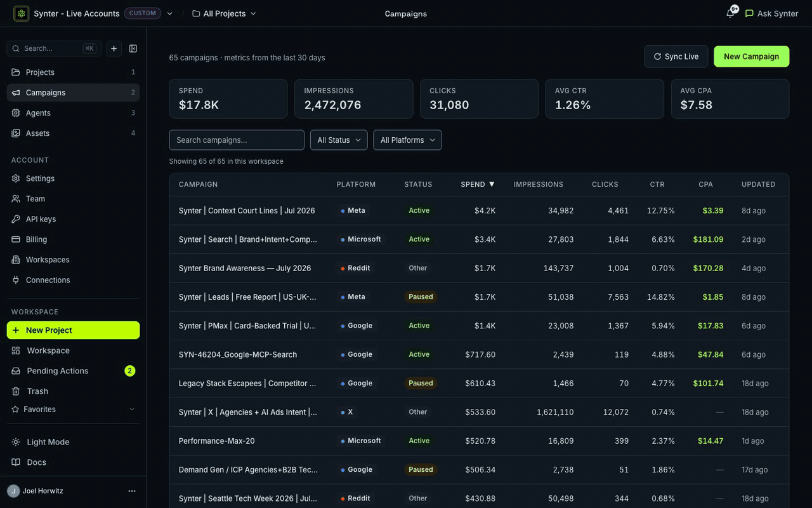812x508 pixels.
Task: Open campaign "Performance-Max-20"
Action: tap(217, 441)
